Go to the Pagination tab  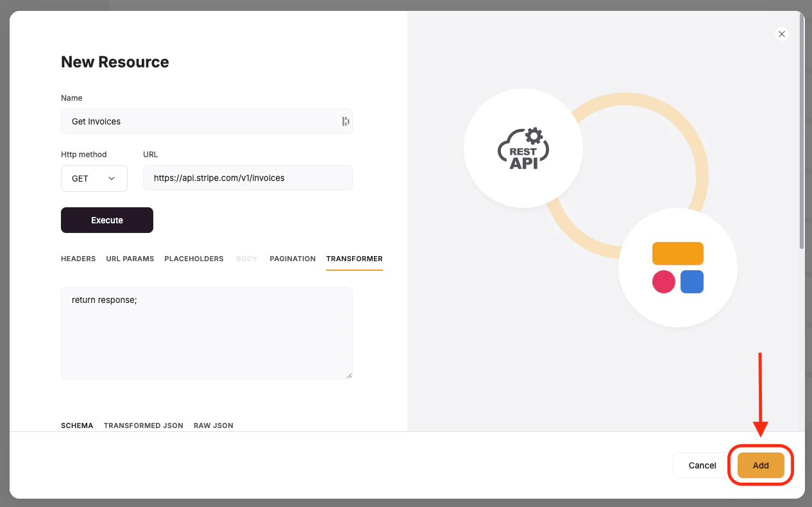point(292,259)
